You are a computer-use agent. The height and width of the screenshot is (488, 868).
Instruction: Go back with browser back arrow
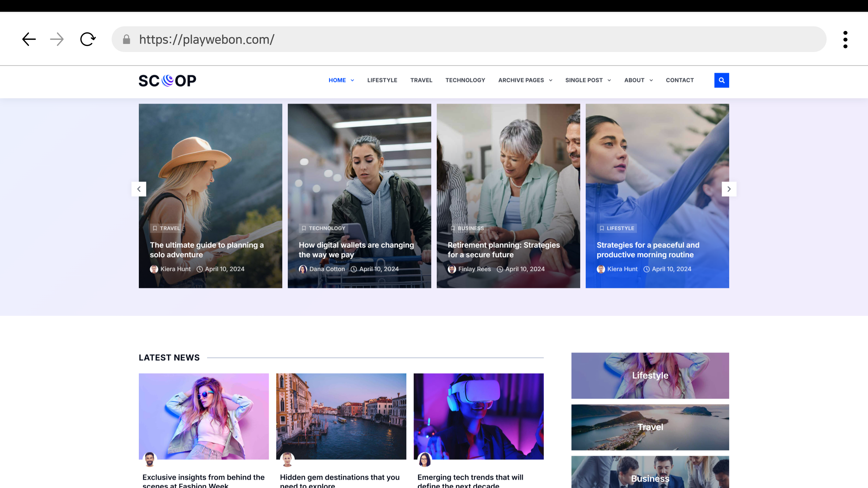[x=29, y=39]
